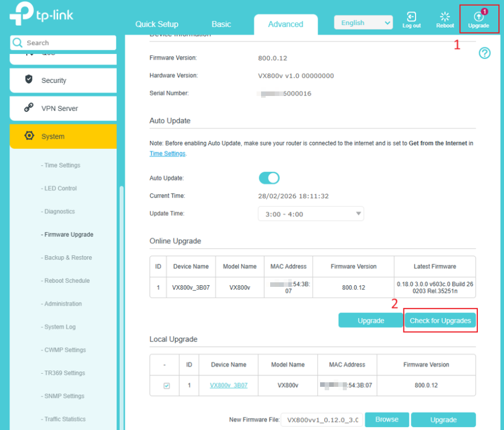Disable the Auto Update toggle
The image size is (504, 430).
pos(269,178)
